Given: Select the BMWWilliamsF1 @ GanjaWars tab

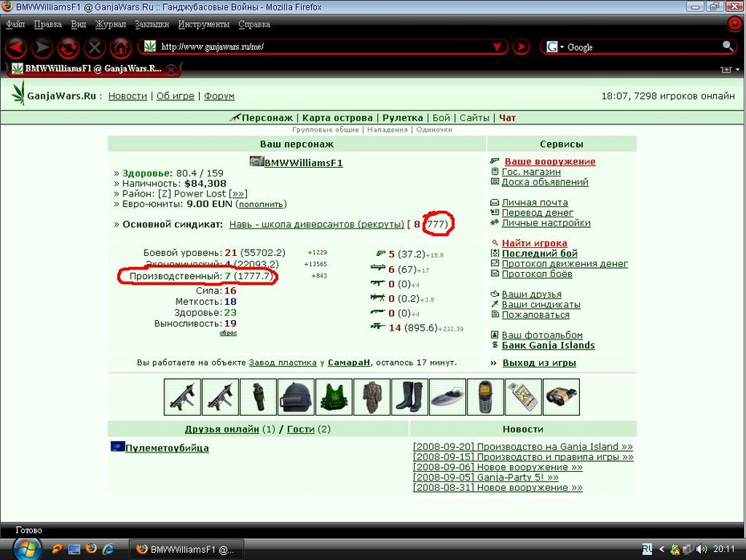Looking at the screenshot, I should pos(93,68).
